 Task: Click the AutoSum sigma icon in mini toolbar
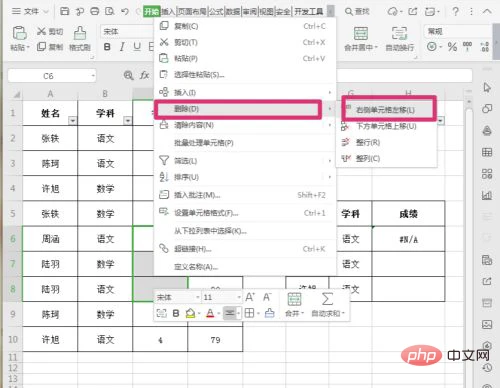tap(327, 299)
